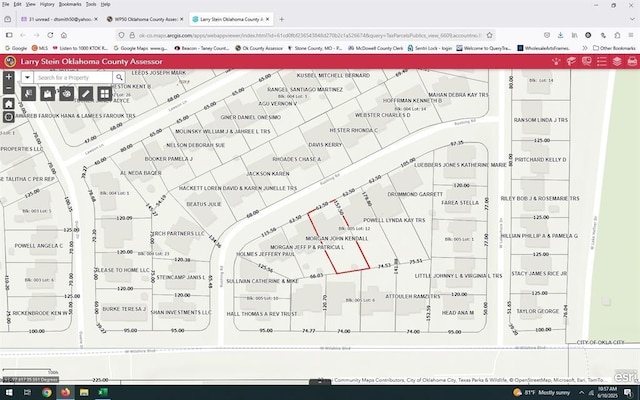The height and width of the screenshot is (400, 640).
Task: Open Google bookmark
Action: (x=16, y=48)
